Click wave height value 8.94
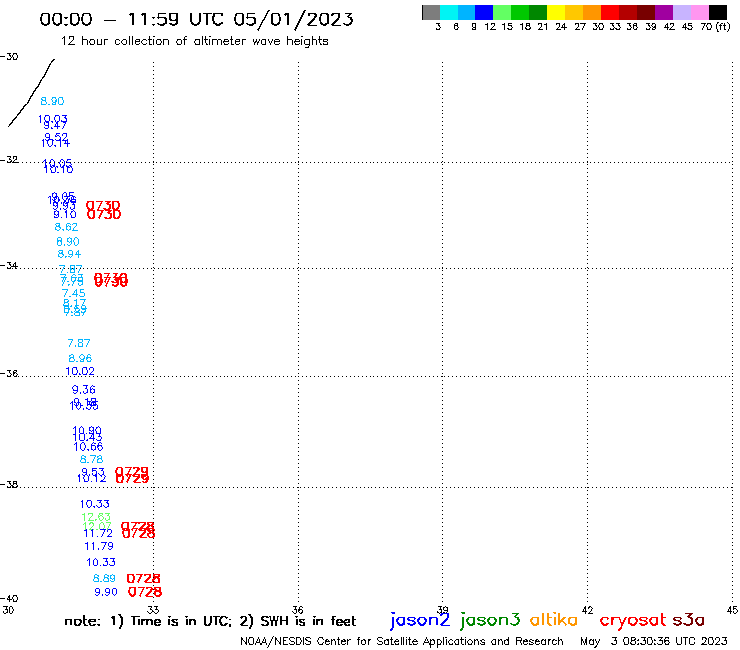This screenshot has height=650, width=740. (x=69, y=254)
